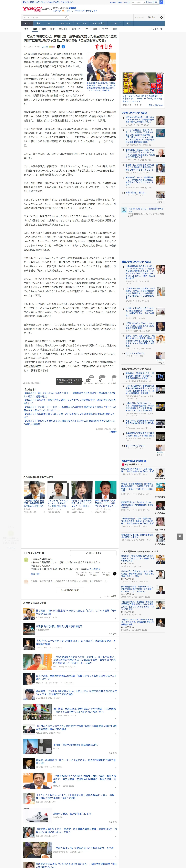Open the みんなの意見 tab

pos(98,24)
